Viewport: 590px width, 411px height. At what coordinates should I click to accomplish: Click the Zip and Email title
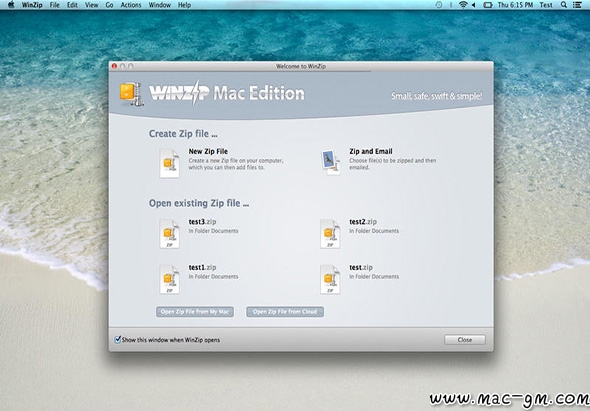371,151
